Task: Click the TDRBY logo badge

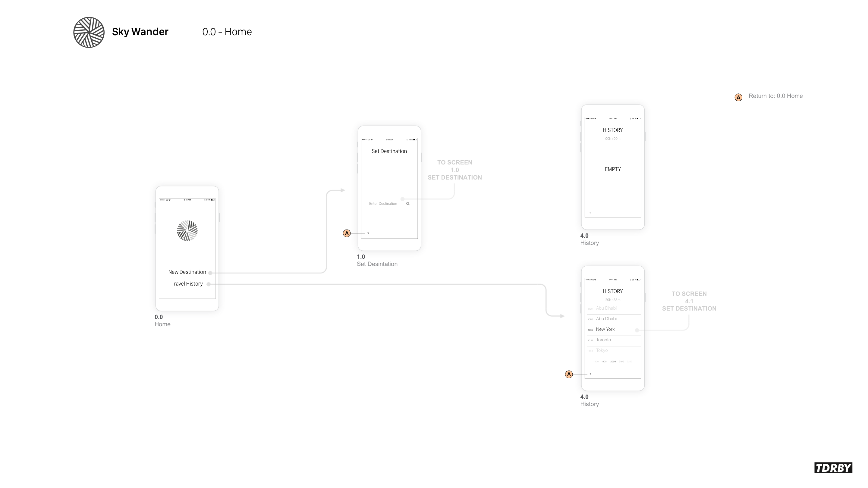Action: click(x=833, y=468)
